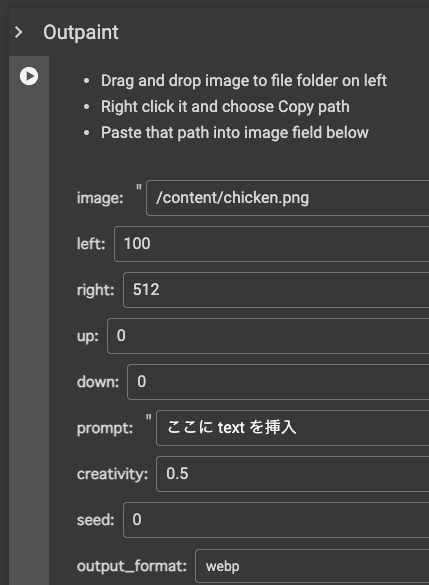Screen dimensions: 429x585
Task: Click the creativity field showing 0.5
Action: 292,474
